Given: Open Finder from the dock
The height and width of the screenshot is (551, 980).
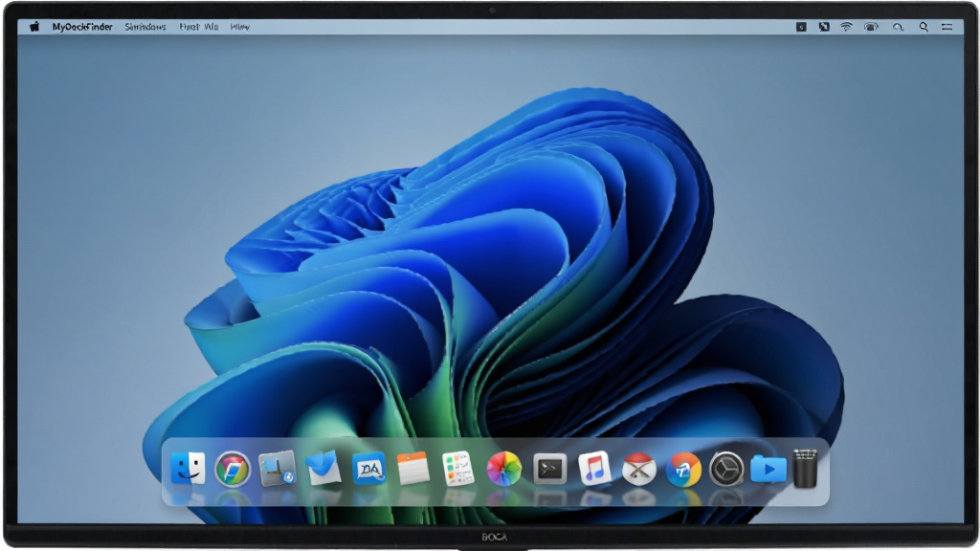Looking at the screenshot, I should (x=189, y=469).
